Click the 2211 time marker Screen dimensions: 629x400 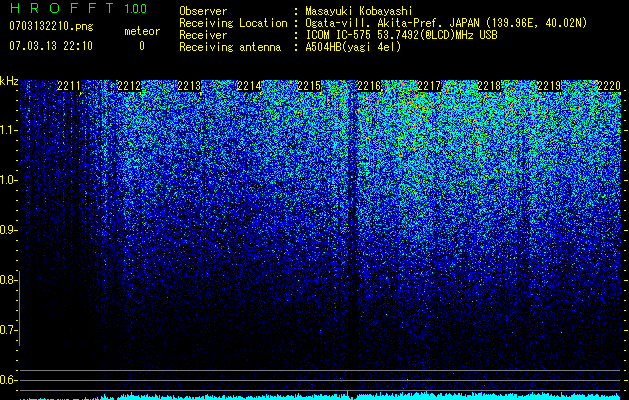(x=69, y=86)
